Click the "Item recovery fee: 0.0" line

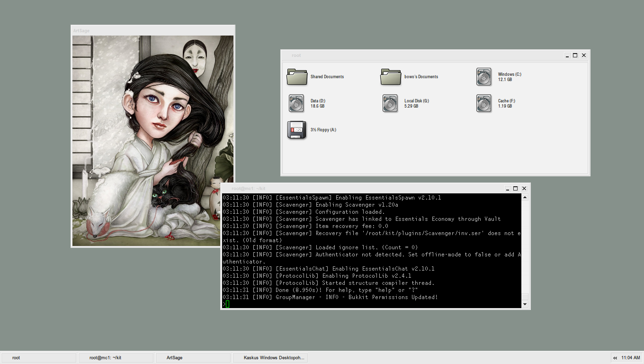(305, 226)
